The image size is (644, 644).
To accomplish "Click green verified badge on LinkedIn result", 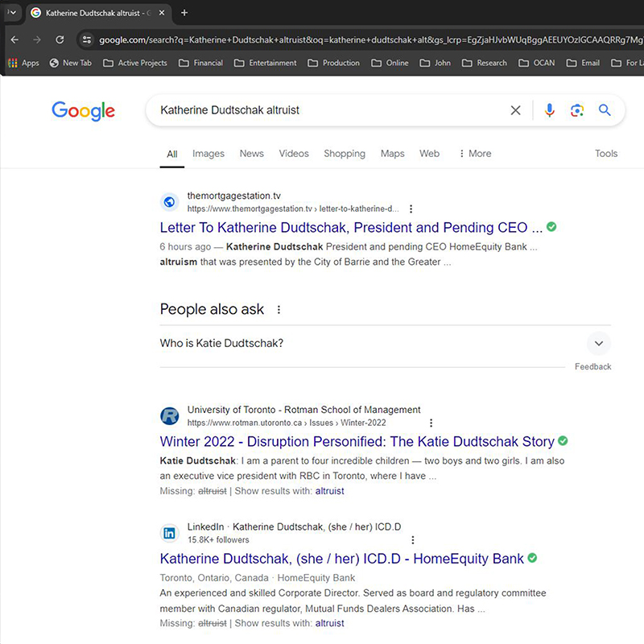I will point(532,558).
